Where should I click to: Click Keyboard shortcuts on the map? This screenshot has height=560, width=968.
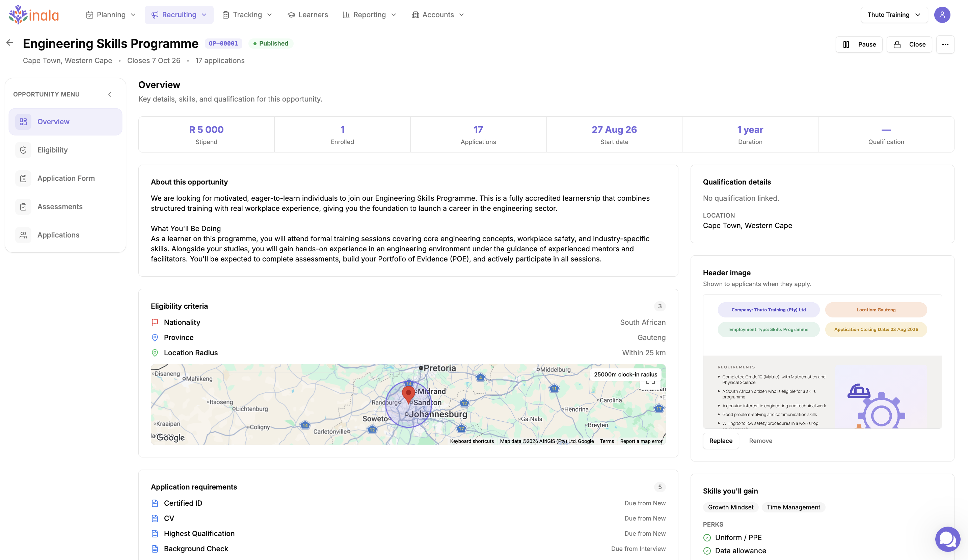[472, 441]
